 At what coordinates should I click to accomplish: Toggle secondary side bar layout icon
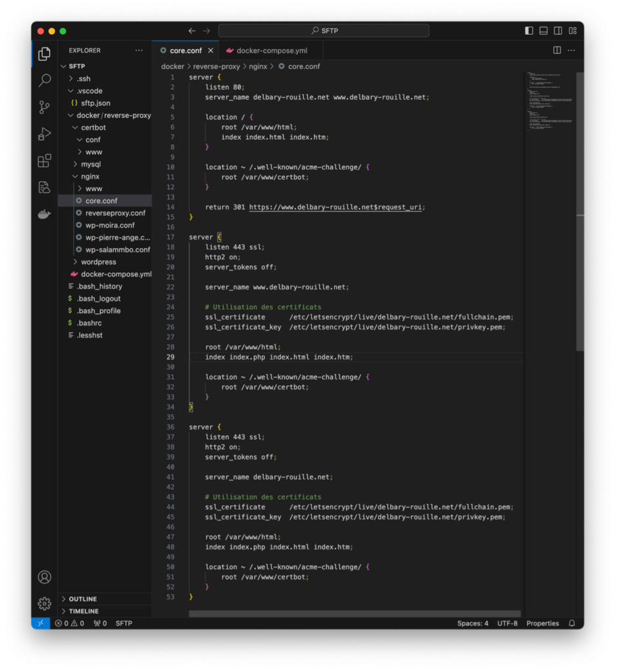pyautogui.click(x=558, y=31)
